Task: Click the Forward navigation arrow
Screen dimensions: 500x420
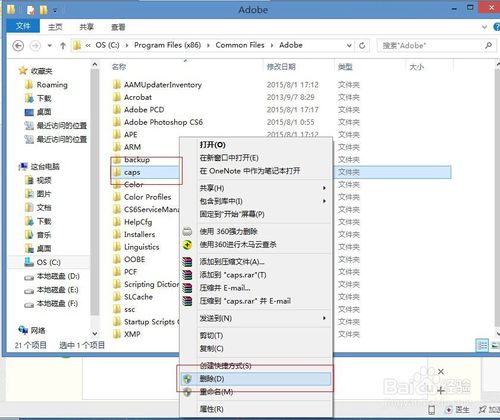Action: coord(35,45)
